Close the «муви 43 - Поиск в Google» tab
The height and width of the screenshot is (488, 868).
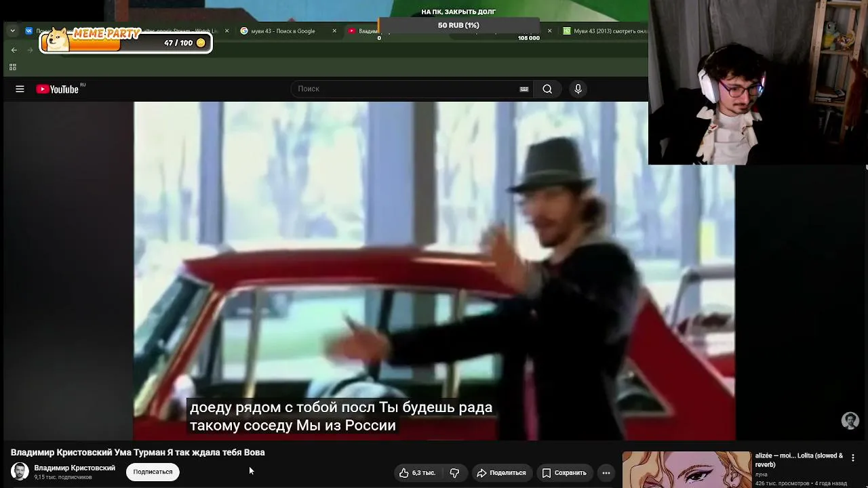334,30
